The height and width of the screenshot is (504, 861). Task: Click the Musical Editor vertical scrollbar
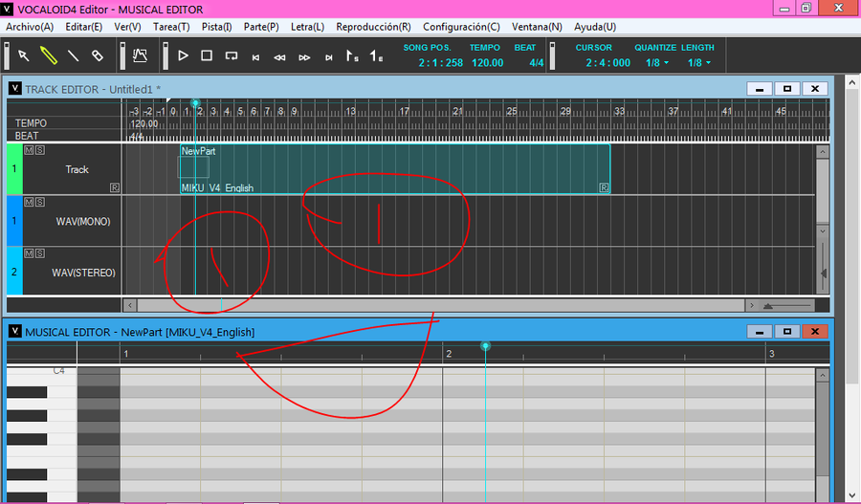(x=822, y=428)
